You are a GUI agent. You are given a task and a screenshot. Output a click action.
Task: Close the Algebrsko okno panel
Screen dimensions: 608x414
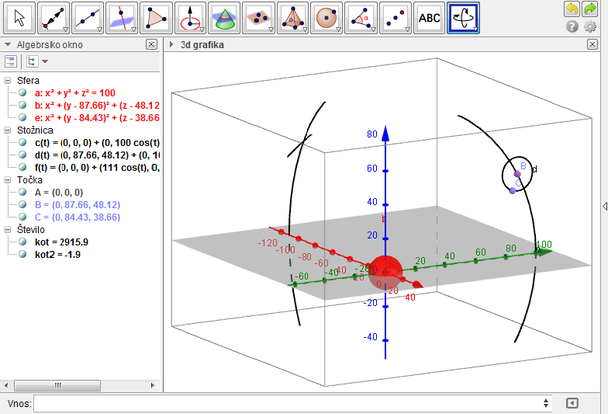tap(151, 45)
